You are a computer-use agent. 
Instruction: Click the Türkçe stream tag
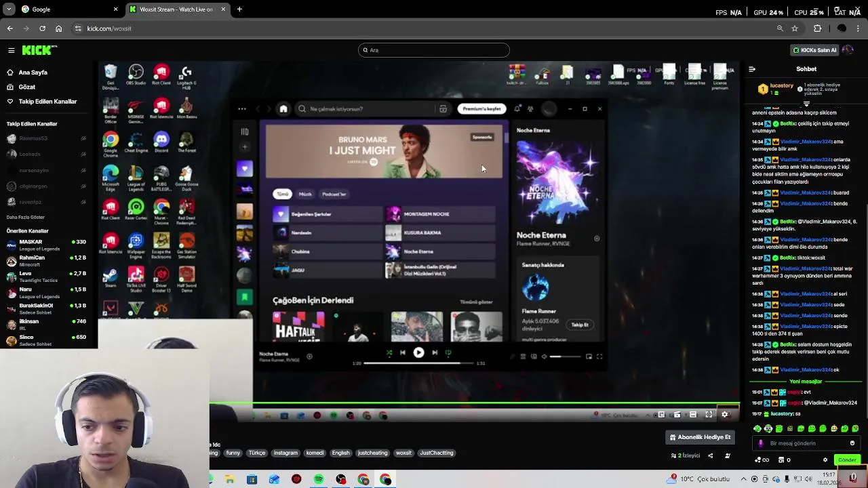257,453
